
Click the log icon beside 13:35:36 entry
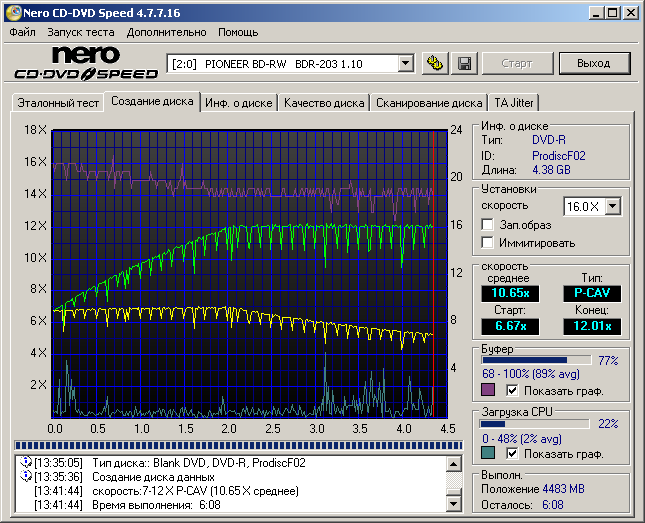26,477
